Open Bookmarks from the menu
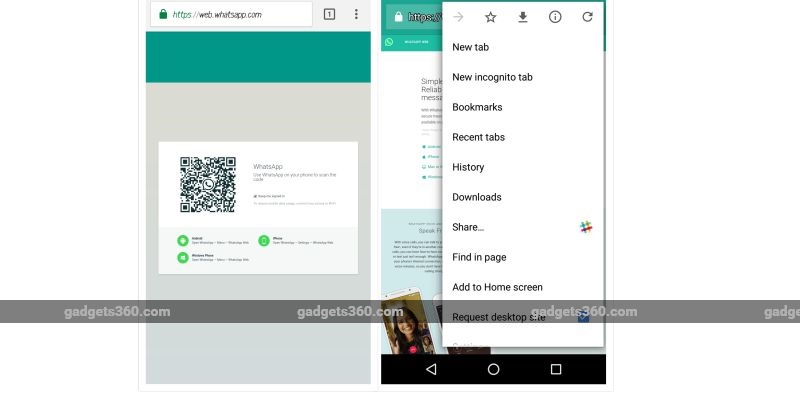 pyautogui.click(x=523, y=107)
